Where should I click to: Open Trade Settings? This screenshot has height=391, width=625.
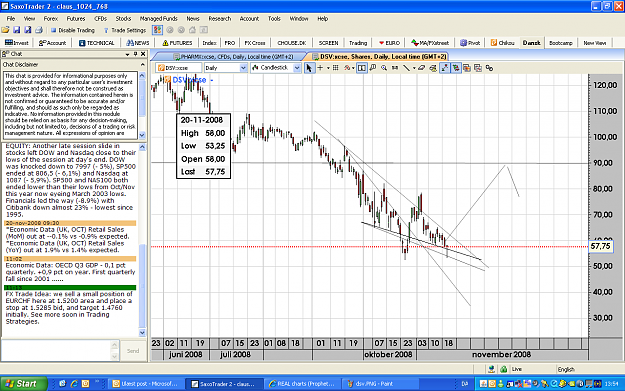pyautogui.click(x=124, y=30)
